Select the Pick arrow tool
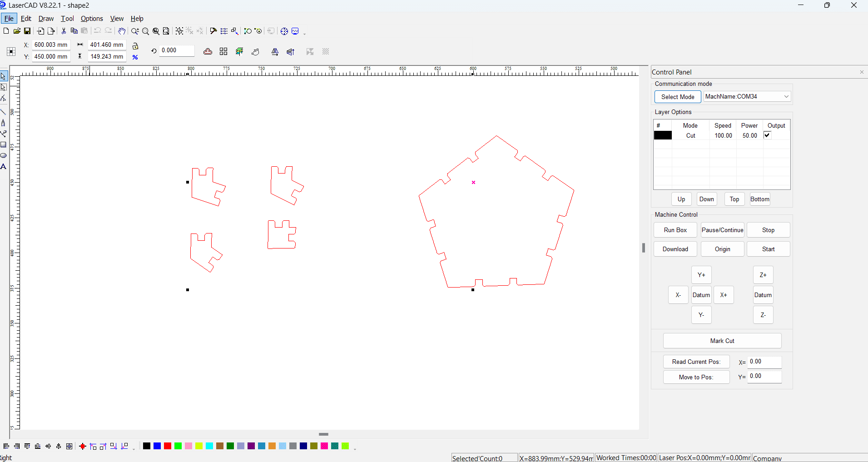Viewport: 868px width, 462px height. [x=4, y=76]
